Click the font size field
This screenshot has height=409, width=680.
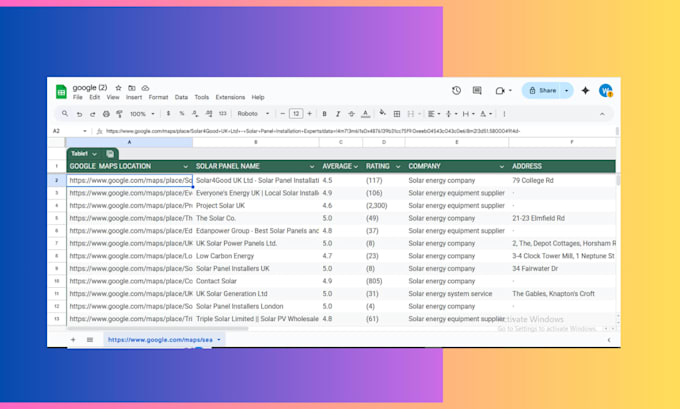point(296,114)
